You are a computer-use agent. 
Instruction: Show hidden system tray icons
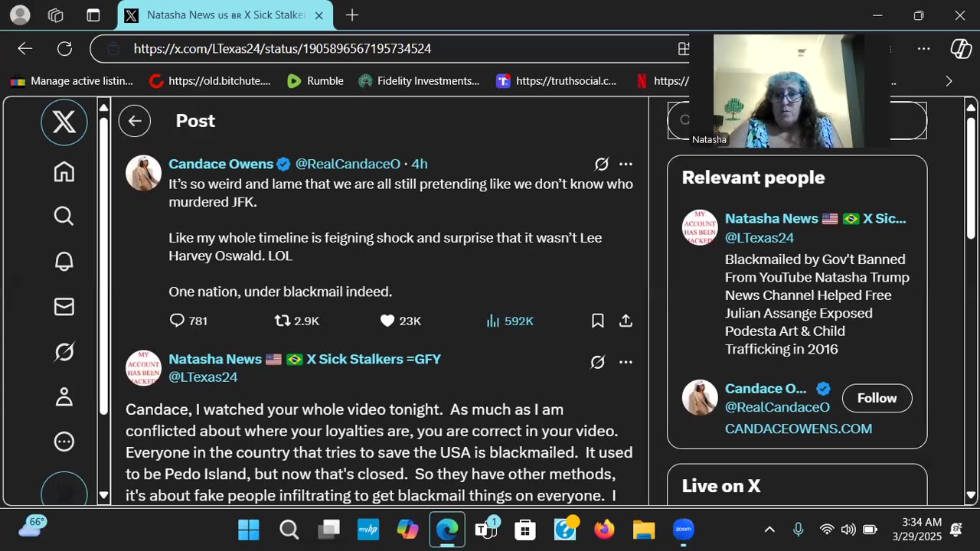[769, 530]
